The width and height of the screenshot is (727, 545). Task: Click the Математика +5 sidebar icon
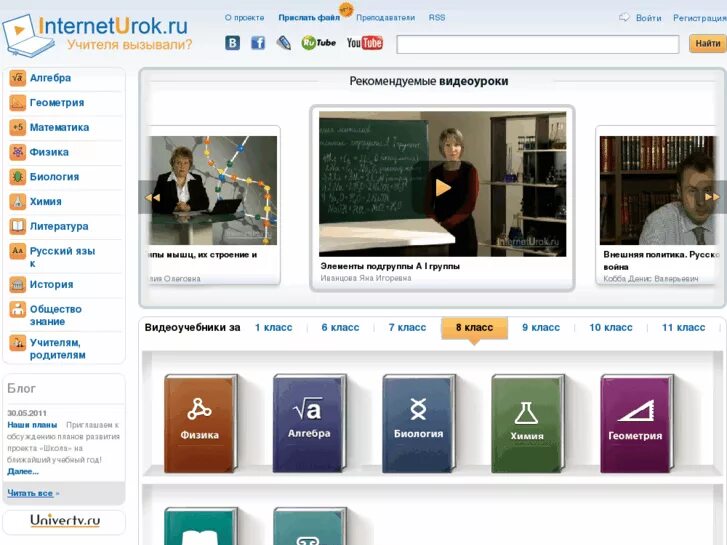click(x=18, y=127)
